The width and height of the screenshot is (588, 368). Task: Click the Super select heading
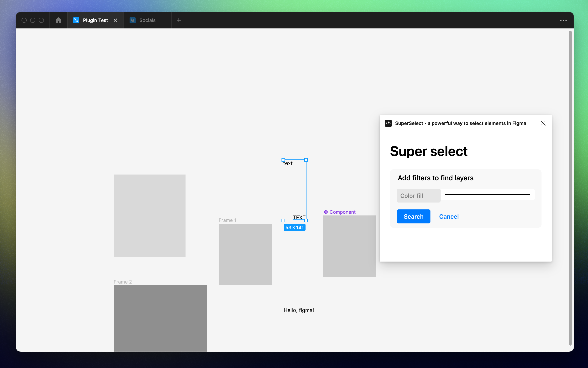(429, 151)
